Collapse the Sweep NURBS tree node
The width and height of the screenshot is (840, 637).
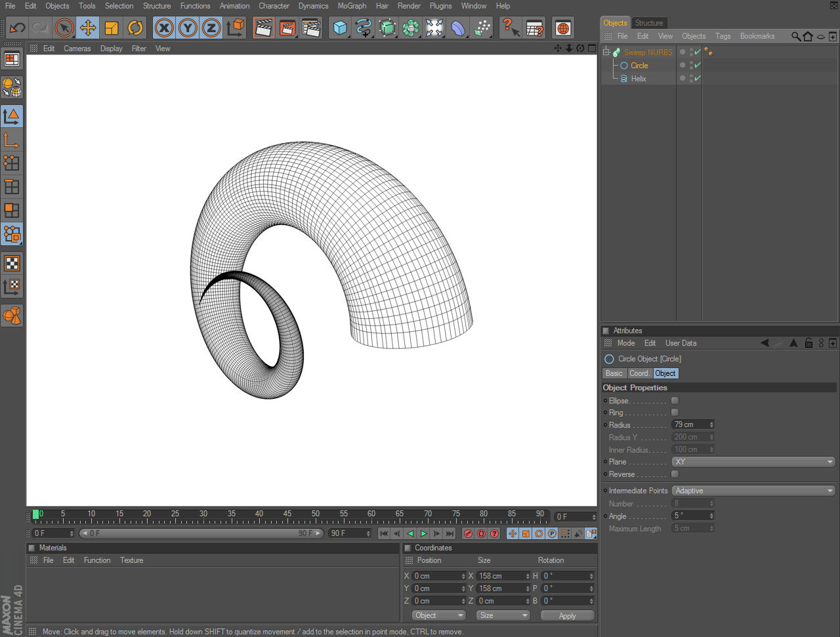point(606,52)
